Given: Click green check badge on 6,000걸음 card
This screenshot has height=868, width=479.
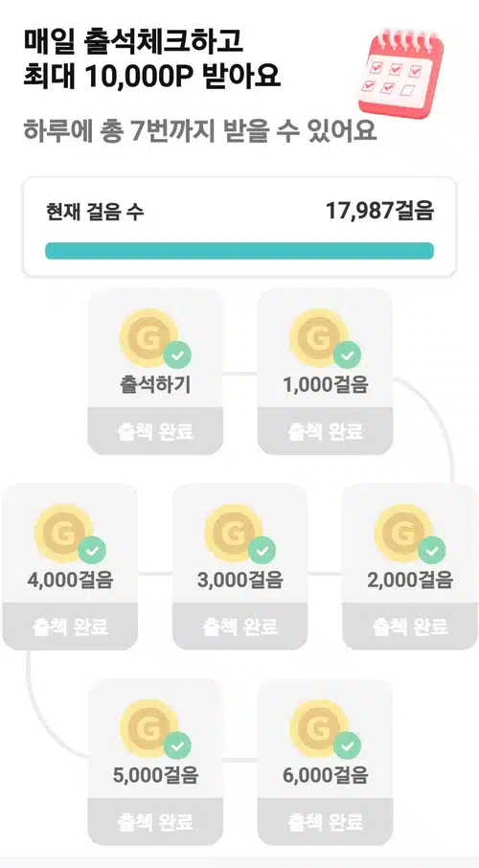Looking at the screenshot, I should (x=347, y=746).
